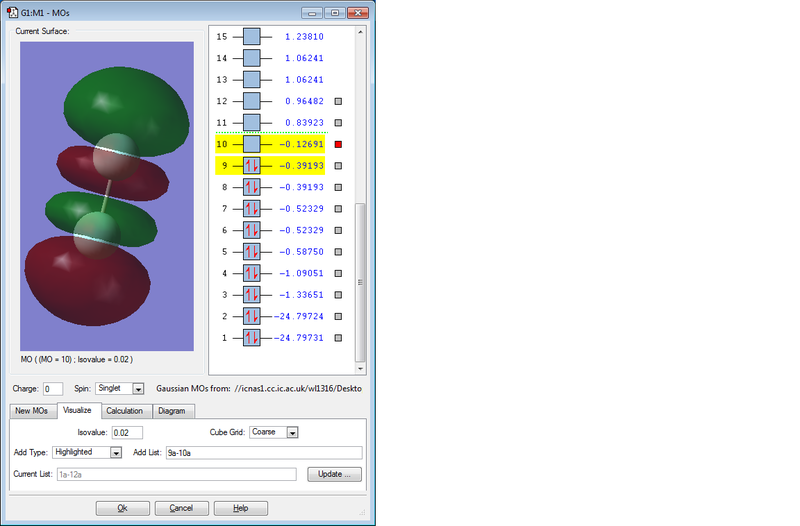Click the Update button
This screenshot has height=526, width=800.
(x=334, y=474)
